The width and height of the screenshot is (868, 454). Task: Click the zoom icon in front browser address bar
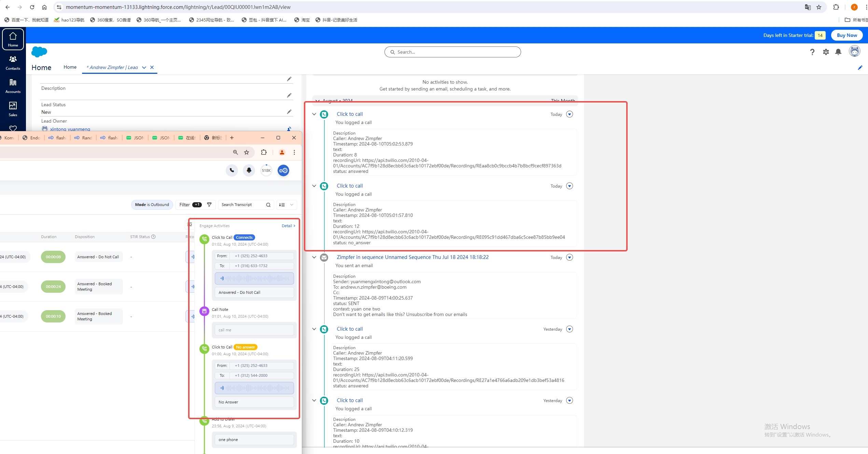click(x=235, y=152)
